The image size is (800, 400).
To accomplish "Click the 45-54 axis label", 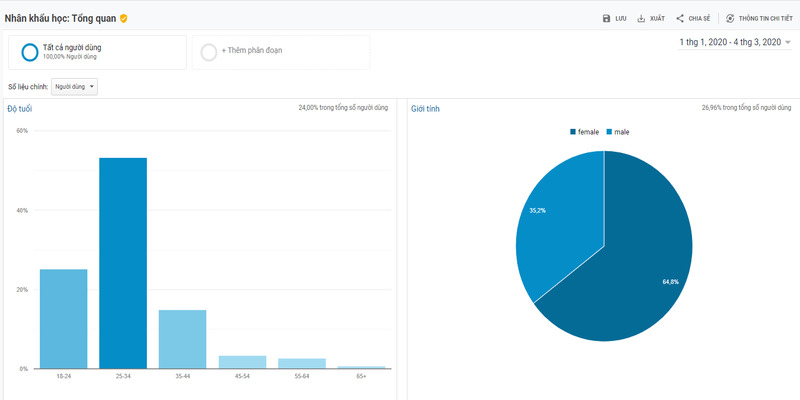I will coord(242,376).
